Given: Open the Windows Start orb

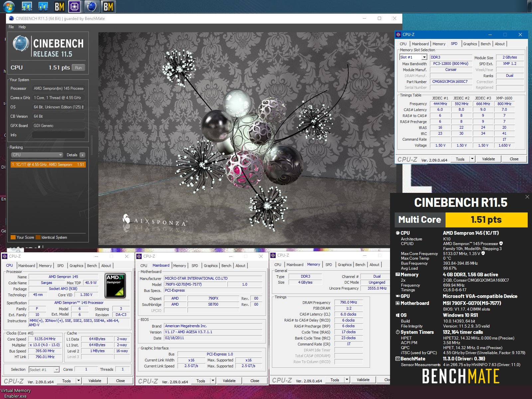Looking at the screenshot, I should click(x=9, y=6).
